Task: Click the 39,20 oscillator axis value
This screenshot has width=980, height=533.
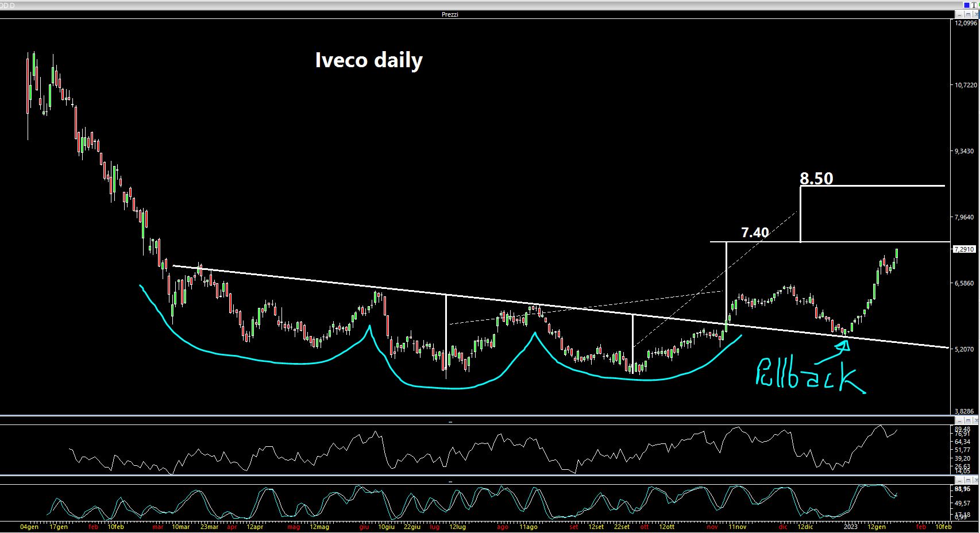Action: pyautogui.click(x=963, y=458)
